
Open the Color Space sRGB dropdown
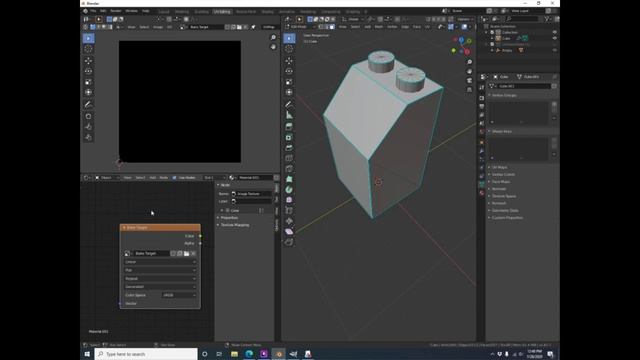tap(179, 295)
